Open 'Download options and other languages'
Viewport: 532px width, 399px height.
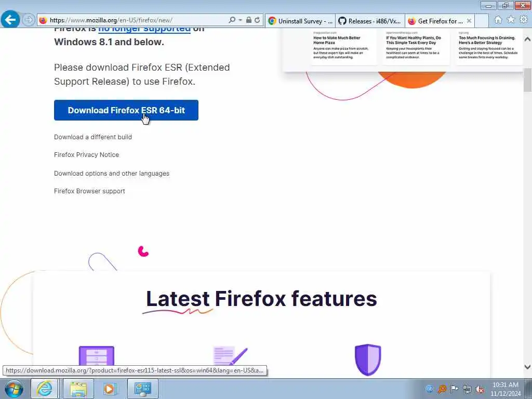pos(112,174)
